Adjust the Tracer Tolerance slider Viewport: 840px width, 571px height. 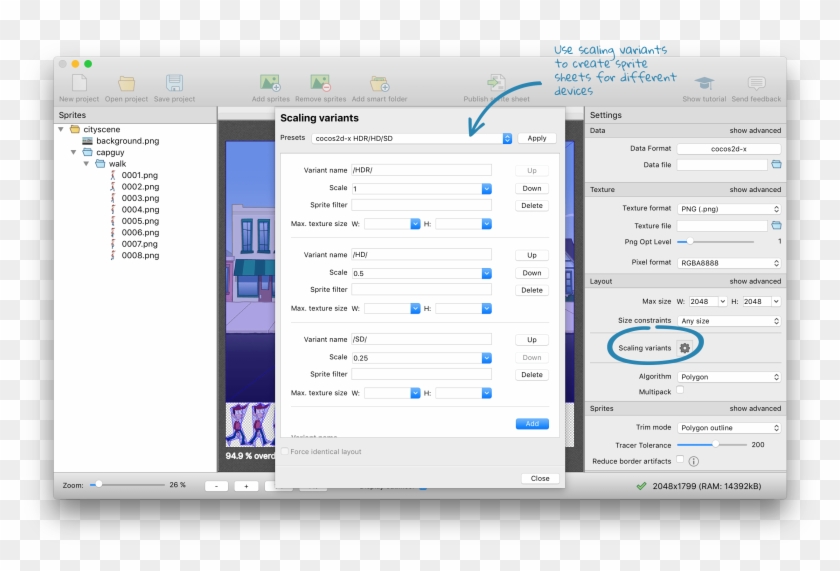[715, 445]
